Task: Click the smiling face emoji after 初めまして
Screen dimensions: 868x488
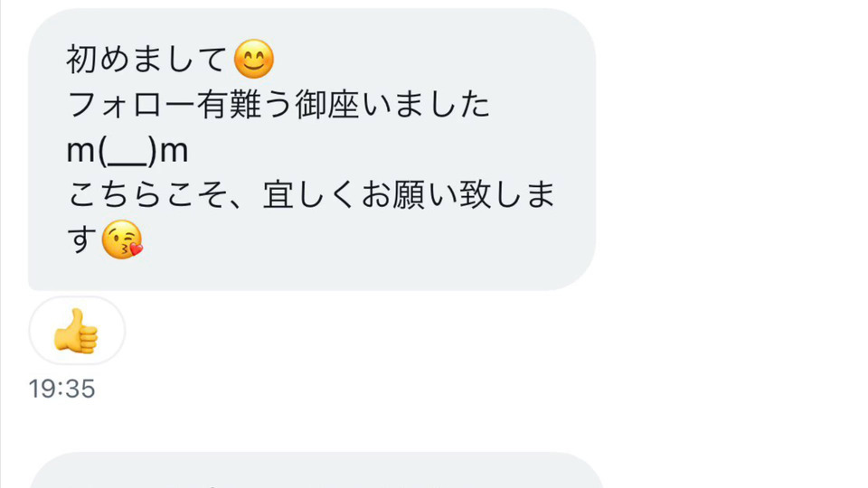Action: 254,59
